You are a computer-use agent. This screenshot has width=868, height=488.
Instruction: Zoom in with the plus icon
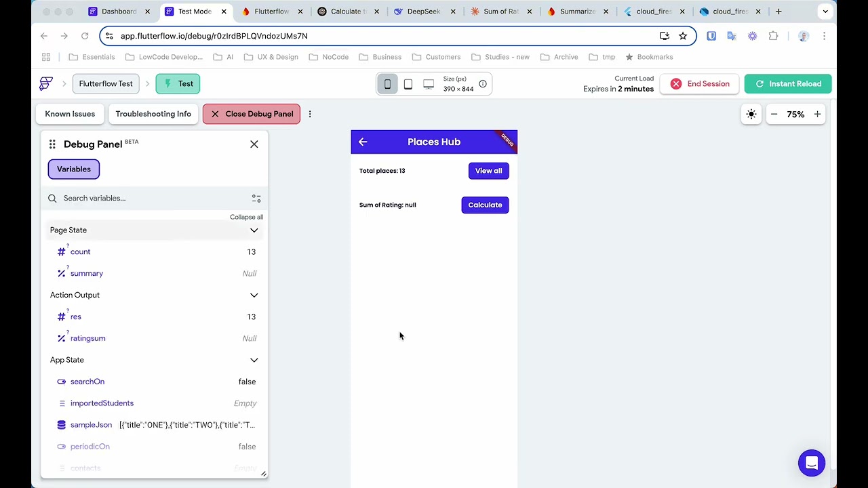pos(817,115)
